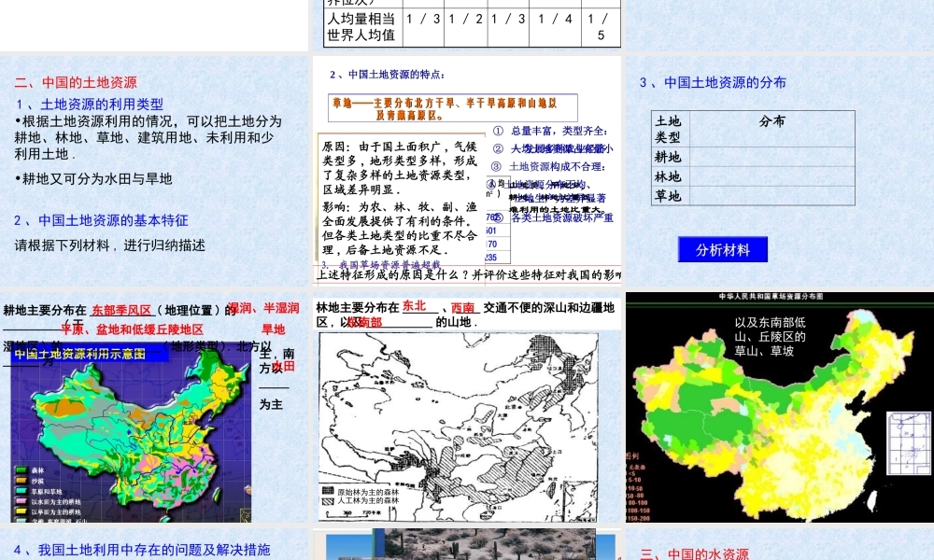Open the slide titled 三、中国的水资源
Screen dimensions: 934x560
pos(780,544)
